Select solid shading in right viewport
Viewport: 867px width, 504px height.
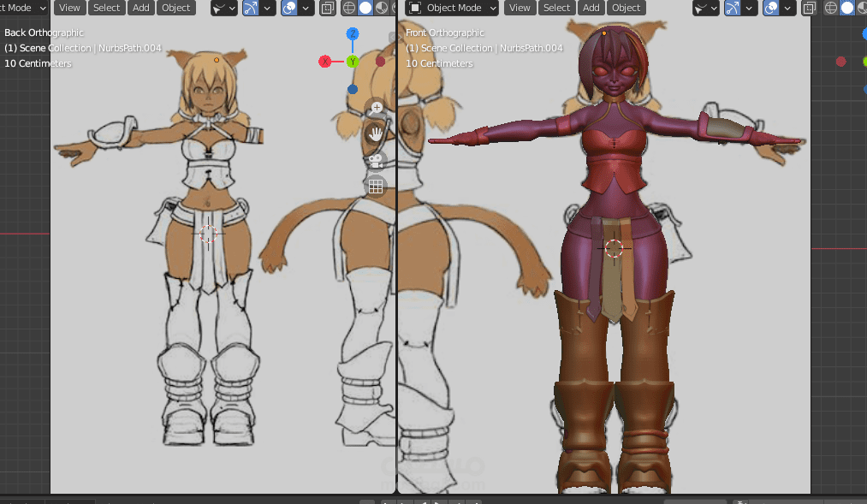(847, 9)
